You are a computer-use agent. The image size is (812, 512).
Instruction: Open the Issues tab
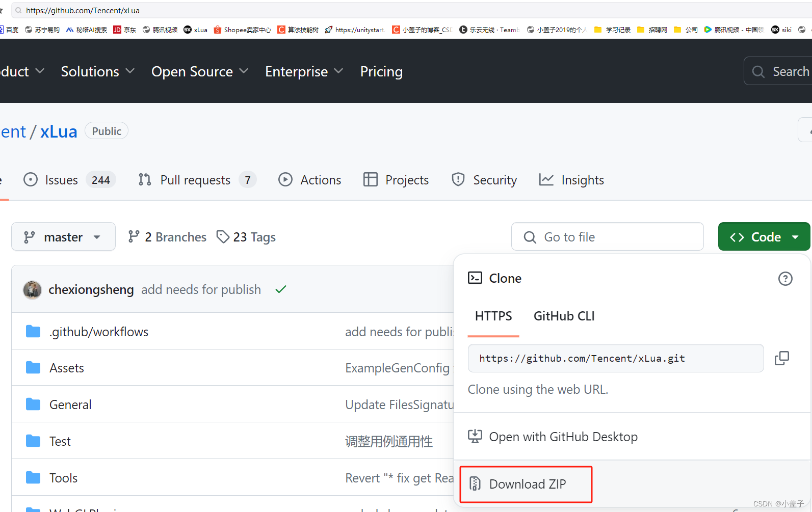tap(70, 180)
